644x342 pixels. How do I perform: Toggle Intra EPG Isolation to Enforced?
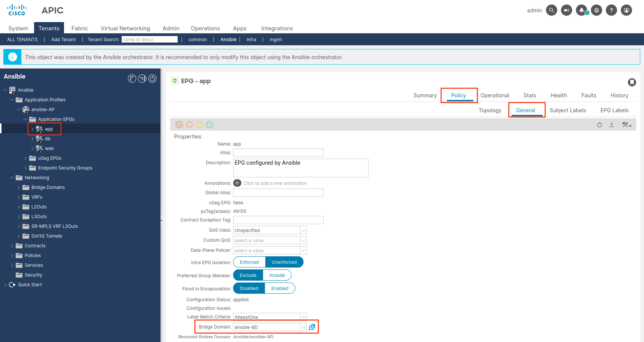(x=249, y=262)
